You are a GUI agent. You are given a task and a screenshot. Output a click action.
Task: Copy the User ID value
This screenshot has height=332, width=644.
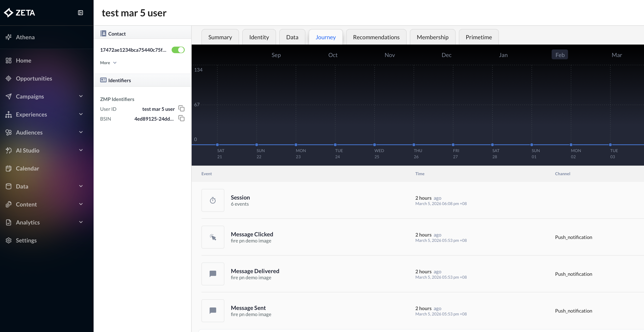[x=181, y=108]
